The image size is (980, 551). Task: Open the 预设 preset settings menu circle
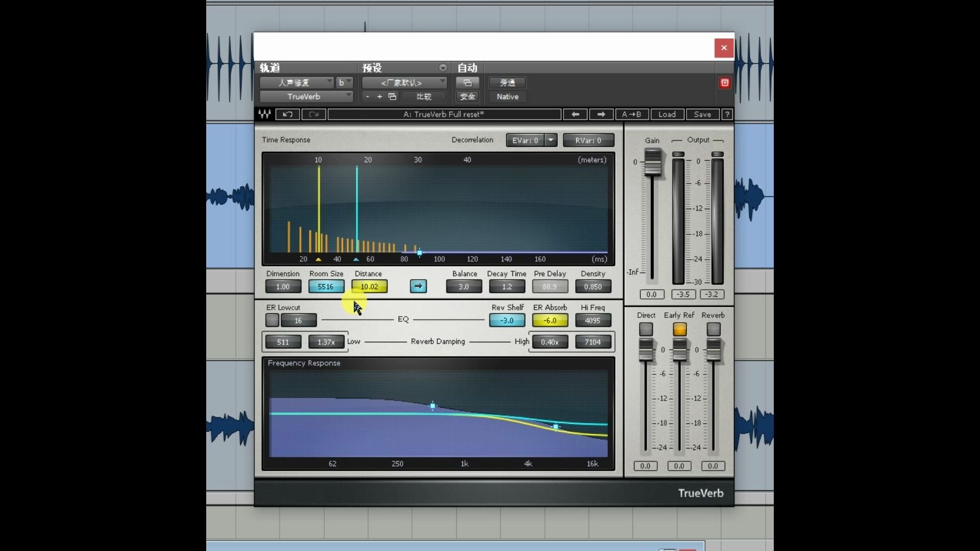[x=443, y=68]
